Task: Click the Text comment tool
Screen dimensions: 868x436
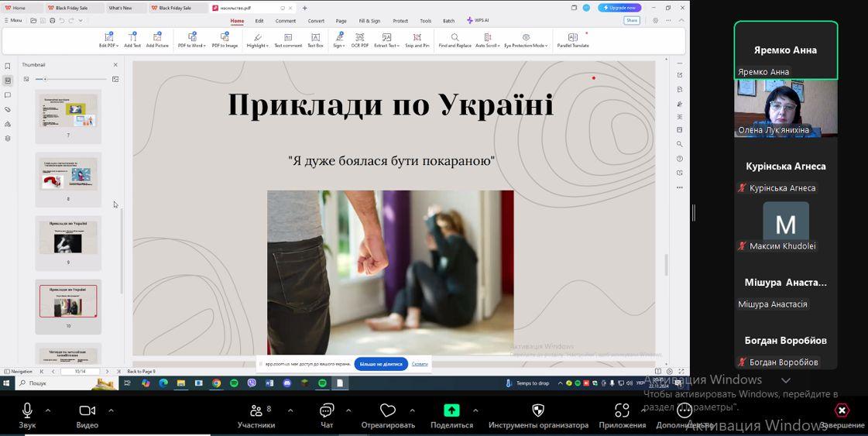Action: tap(288, 39)
